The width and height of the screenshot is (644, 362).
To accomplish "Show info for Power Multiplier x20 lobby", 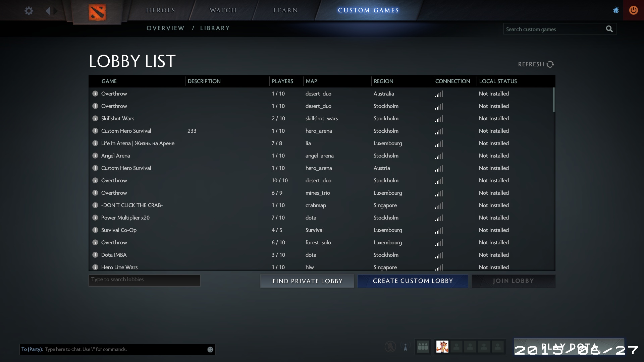I will 95,218.
